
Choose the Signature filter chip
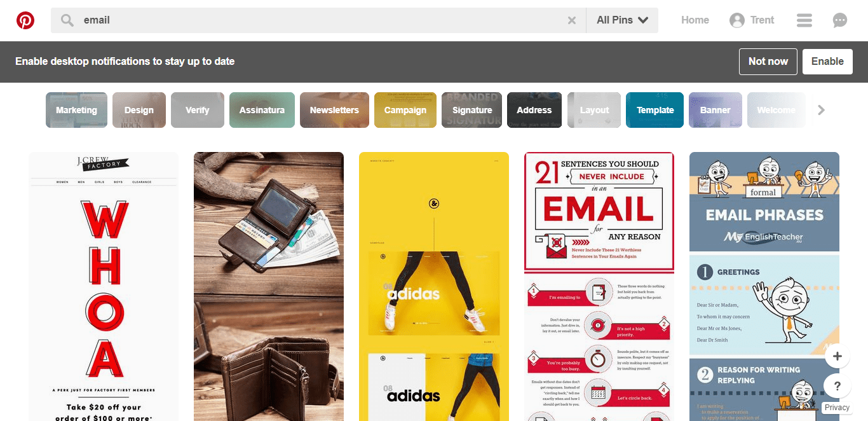tap(472, 110)
